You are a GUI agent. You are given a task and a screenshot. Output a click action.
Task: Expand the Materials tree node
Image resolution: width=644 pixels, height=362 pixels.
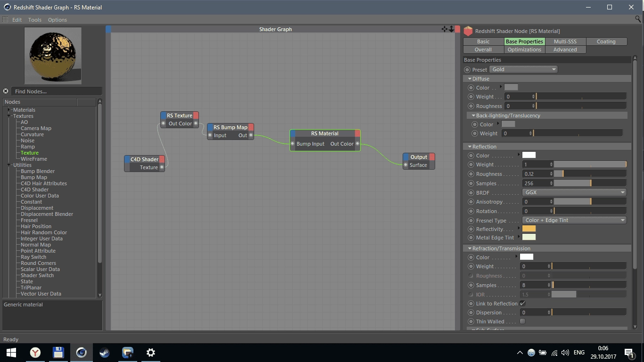(9, 110)
